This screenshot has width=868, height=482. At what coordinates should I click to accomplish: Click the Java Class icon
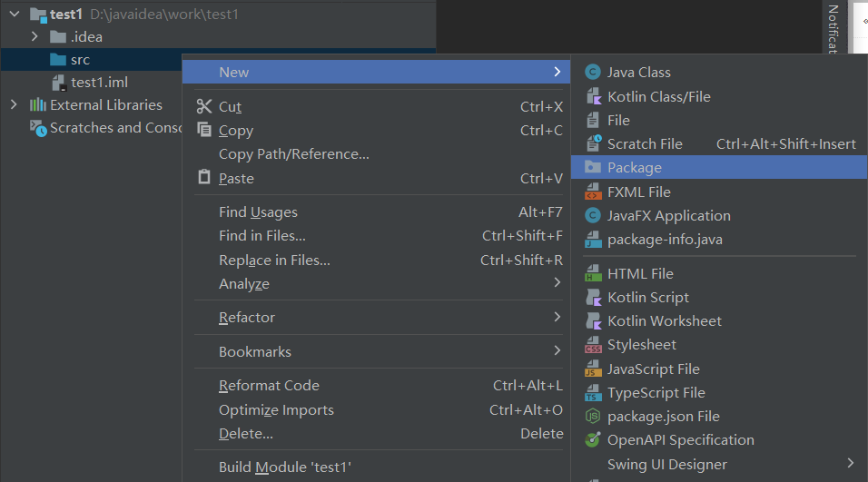[593, 73]
